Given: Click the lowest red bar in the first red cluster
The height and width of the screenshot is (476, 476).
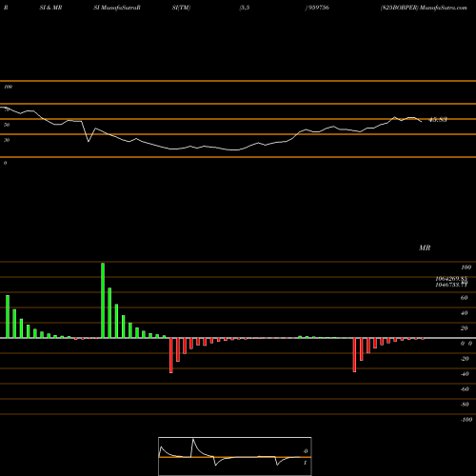Looking at the screenshot, I should 171,355.
